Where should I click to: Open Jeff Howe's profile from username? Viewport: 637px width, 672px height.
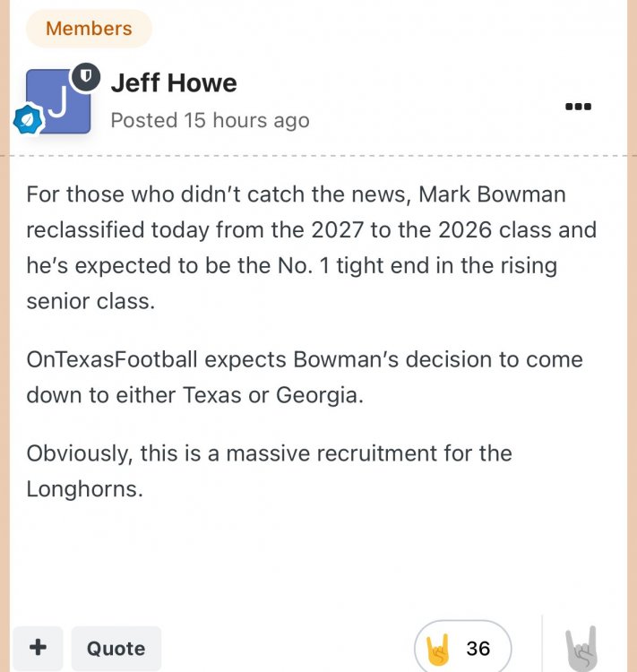tap(174, 83)
